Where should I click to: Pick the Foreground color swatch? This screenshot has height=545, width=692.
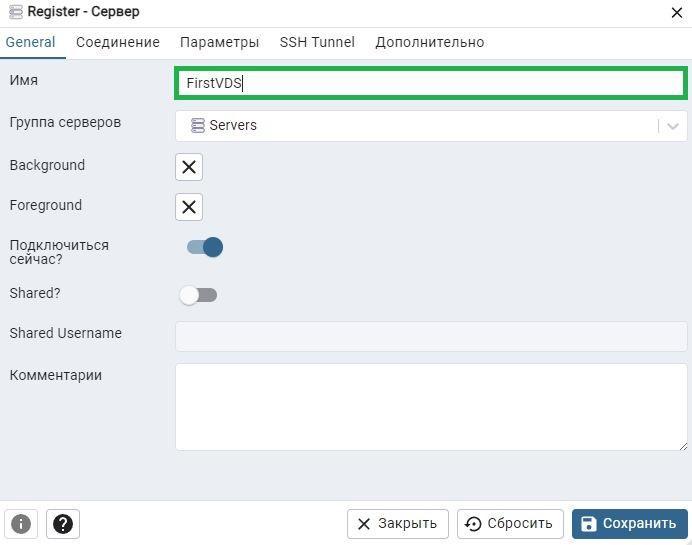click(x=189, y=207)
